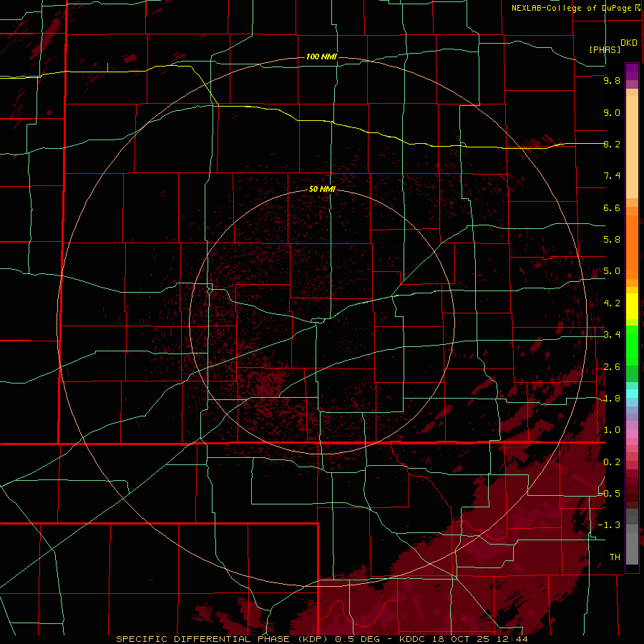Click the 50 NMI range ring label

(322, 189)
